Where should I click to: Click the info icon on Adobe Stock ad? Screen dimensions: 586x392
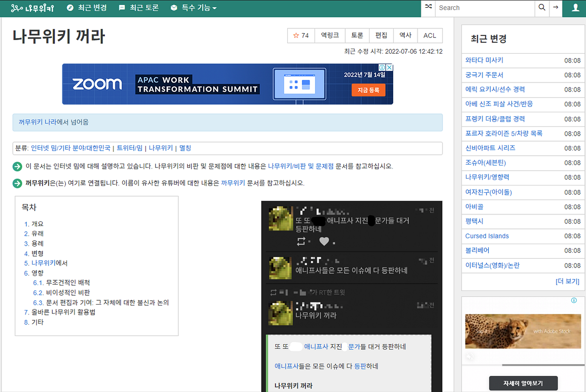pyautogui.click(x=574, y=301)
